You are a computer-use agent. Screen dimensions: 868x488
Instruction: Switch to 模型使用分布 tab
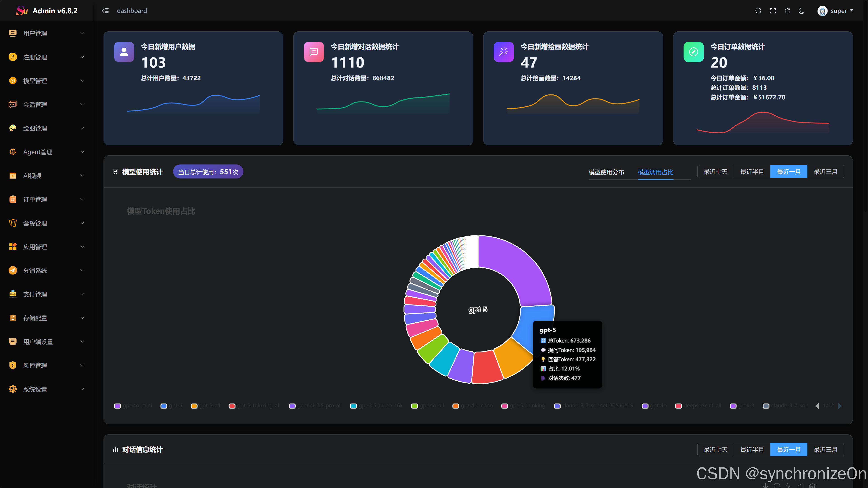coord(606,172)
